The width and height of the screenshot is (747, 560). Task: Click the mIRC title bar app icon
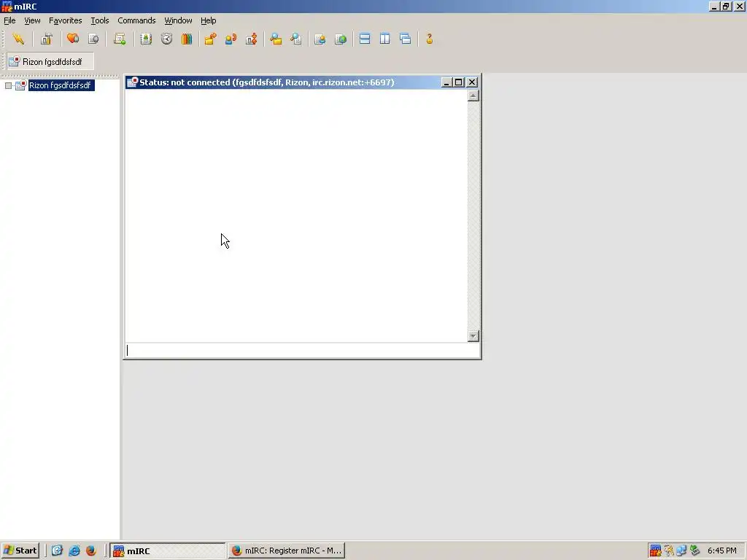click(x=7, y=6)
